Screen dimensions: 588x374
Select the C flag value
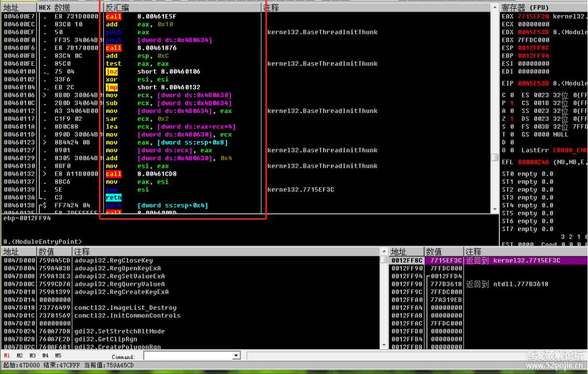pos(511,95)
